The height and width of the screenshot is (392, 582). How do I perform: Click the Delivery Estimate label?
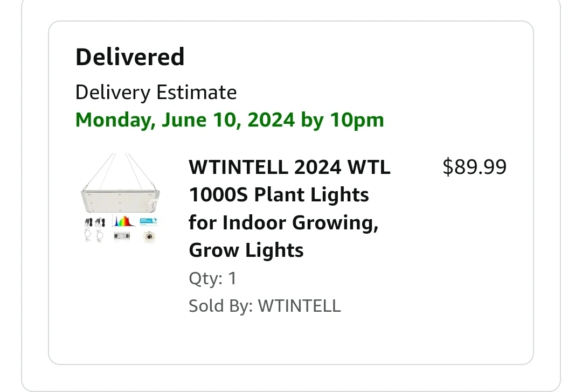coord(156,92)
